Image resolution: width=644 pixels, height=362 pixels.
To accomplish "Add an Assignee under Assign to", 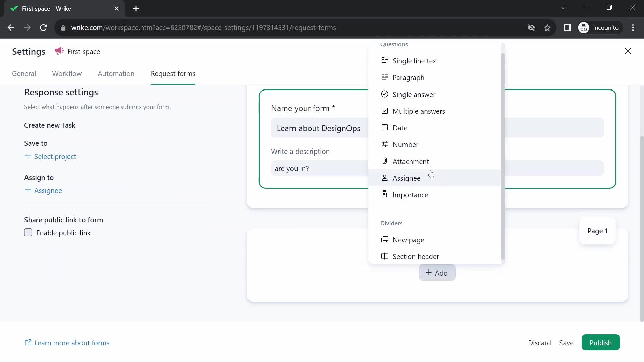I will 43,190.
